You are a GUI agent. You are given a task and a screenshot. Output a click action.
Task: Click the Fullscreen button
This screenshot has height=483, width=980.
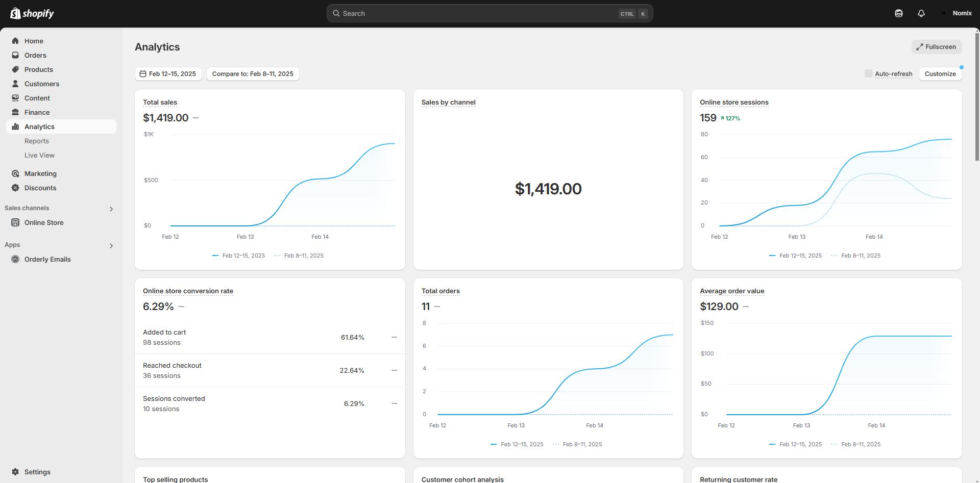(x=936, y=47)
